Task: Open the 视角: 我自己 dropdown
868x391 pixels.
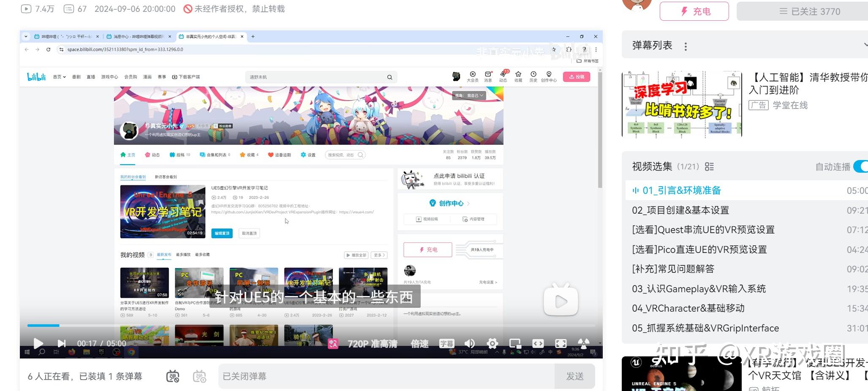Action: (469, 95)
